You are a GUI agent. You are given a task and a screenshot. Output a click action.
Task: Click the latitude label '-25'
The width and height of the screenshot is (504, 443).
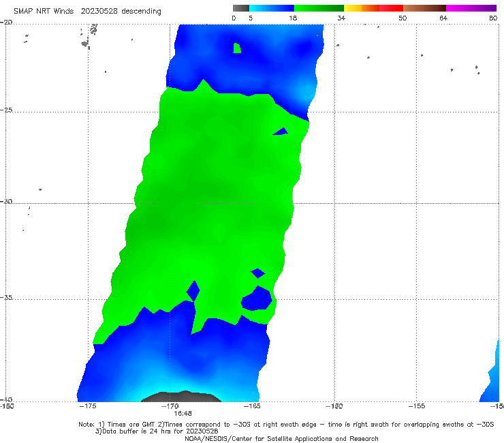coord(6,110)
